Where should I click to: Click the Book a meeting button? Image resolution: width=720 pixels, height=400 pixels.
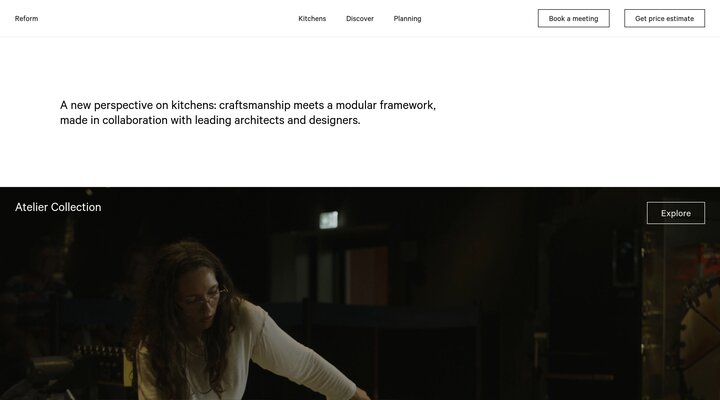[x=574, y=18]
